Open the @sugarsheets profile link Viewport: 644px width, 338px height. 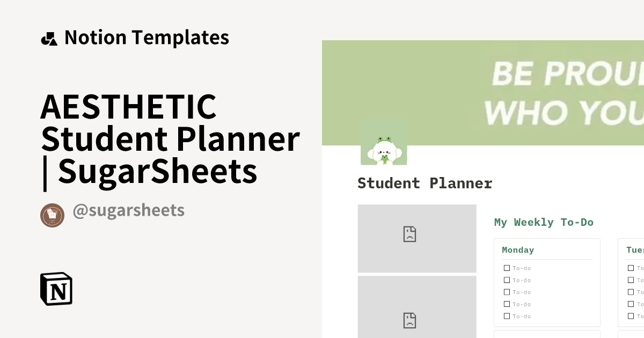(x=129, y=210)
